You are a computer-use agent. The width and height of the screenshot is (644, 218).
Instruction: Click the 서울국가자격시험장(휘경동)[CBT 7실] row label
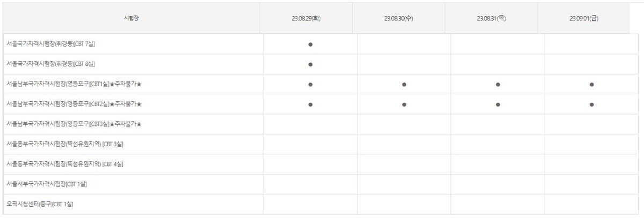pyautogui.click(x=50, y=44)
